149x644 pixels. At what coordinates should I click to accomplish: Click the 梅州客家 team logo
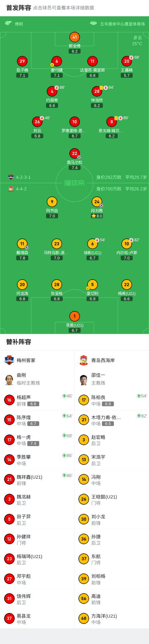[9, 360]
